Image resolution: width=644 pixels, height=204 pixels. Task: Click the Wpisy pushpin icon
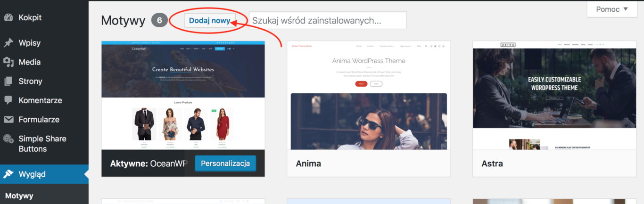click(8, 43)
